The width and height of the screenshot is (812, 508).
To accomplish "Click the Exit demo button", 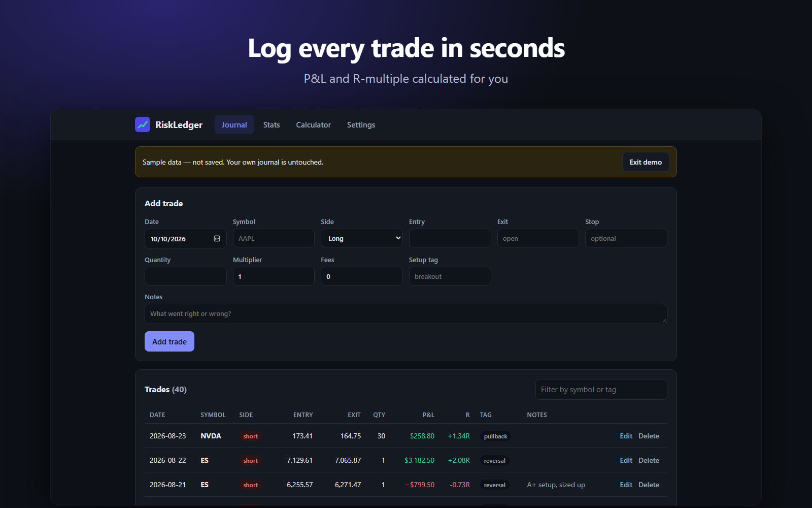I will tap(646, 162).
